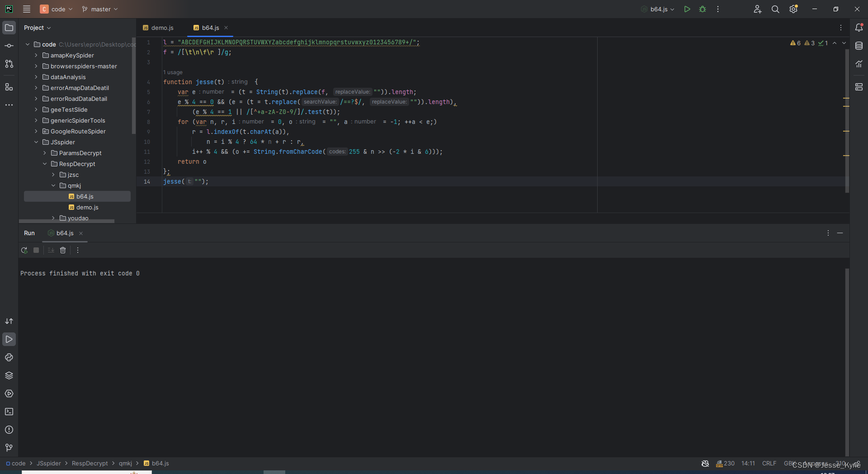This screenshot has height=474, width=868.
Task: Toggle the Run tool window button
Action: tap(9, 339)
